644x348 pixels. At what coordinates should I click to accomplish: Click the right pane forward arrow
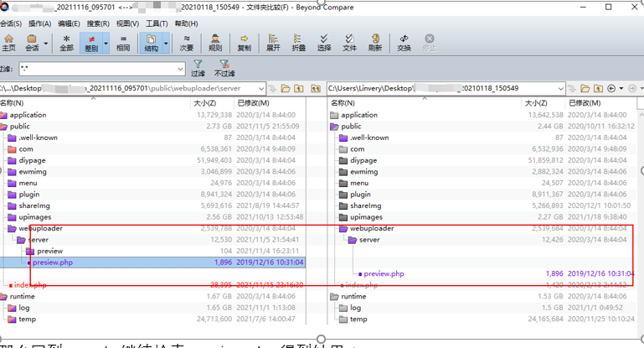[632, 88]
